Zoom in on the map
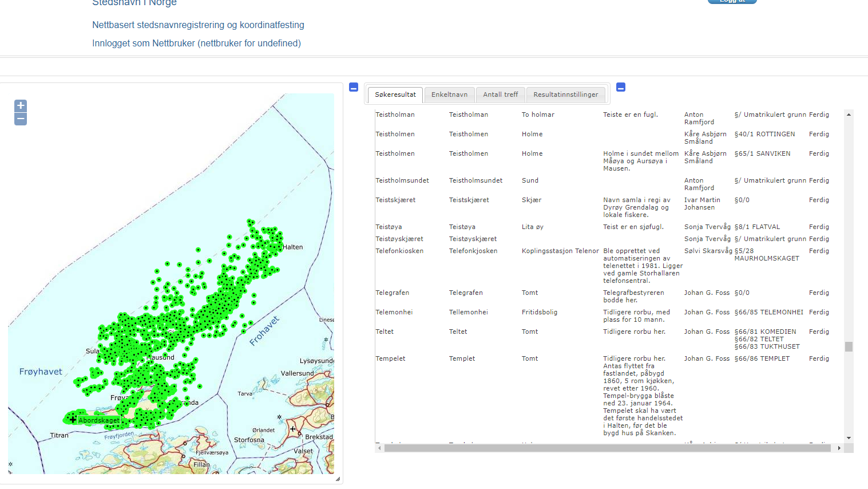The image size is (868, 489). click(21, 105)
